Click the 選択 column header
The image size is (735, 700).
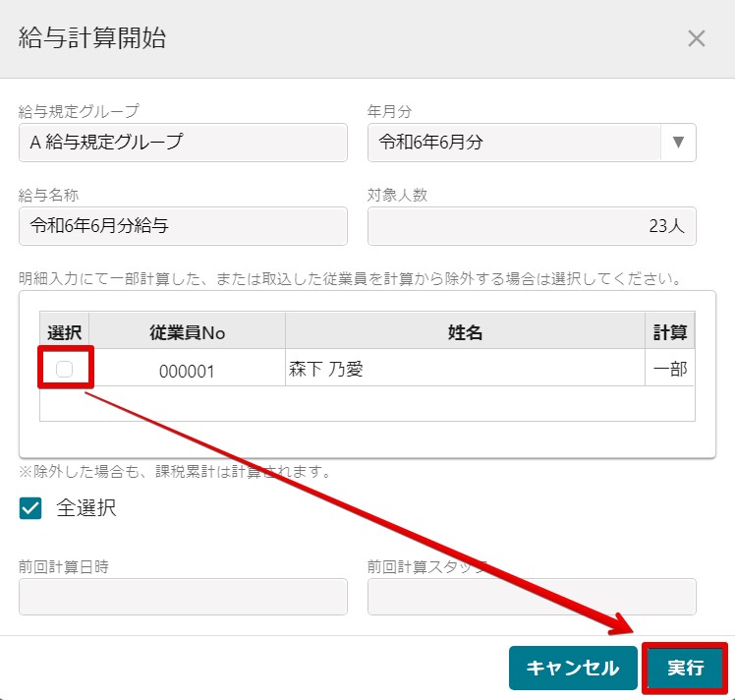tap(65, 332)
